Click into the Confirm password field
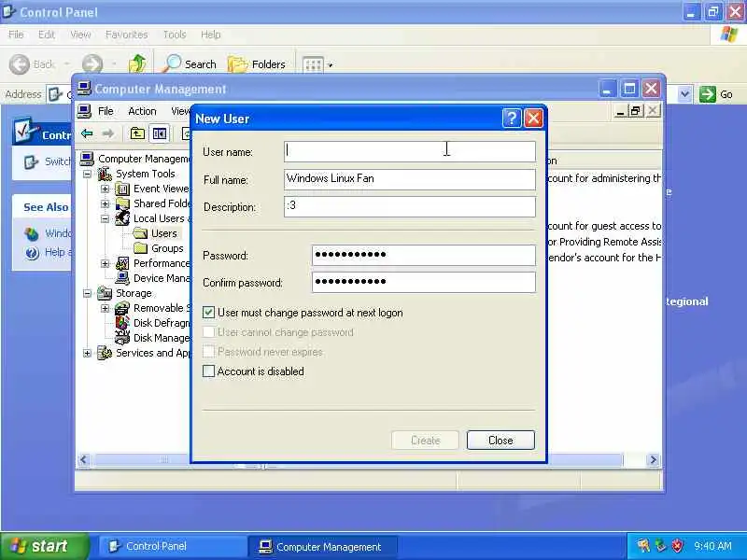Image resolution: width=747 pixels, height=560 pixels. coord(424,282)
